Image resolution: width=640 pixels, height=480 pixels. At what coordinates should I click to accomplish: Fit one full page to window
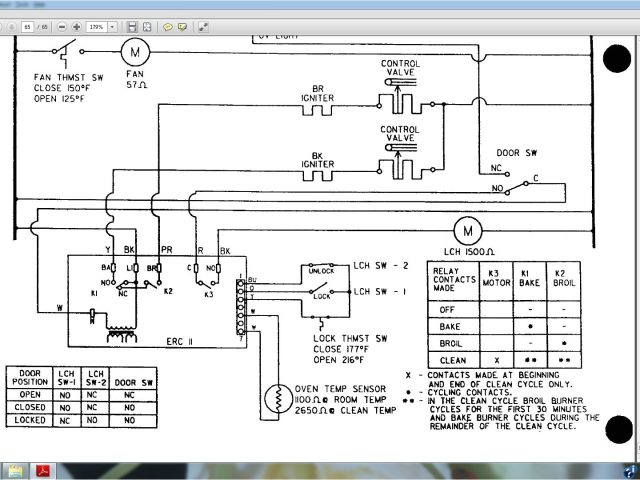pyautogui.click(x=147, y=25)
